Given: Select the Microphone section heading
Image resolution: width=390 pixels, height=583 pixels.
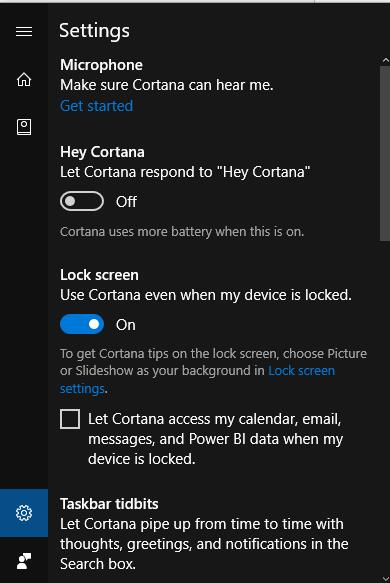Looking at the screenshot, I should coord(101,65).
